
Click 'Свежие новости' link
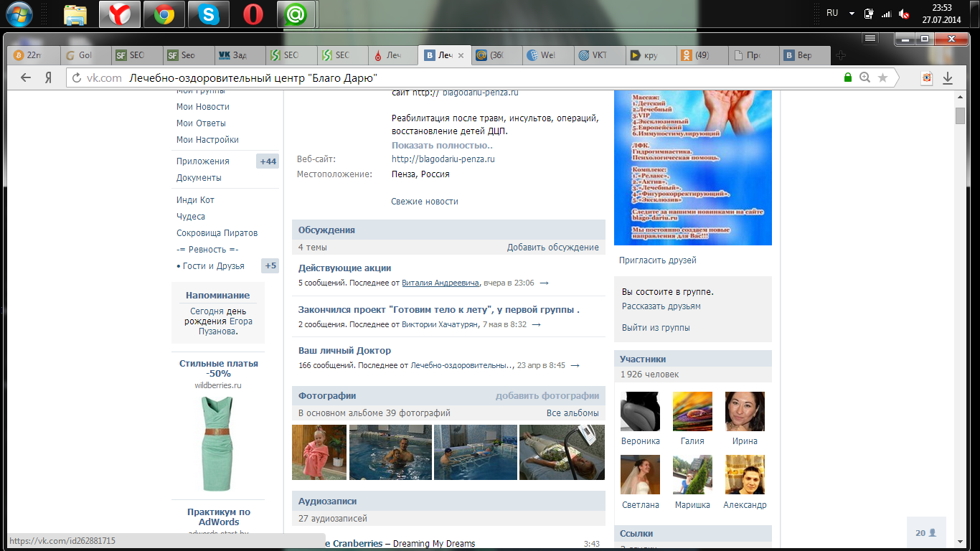point(424,202)
